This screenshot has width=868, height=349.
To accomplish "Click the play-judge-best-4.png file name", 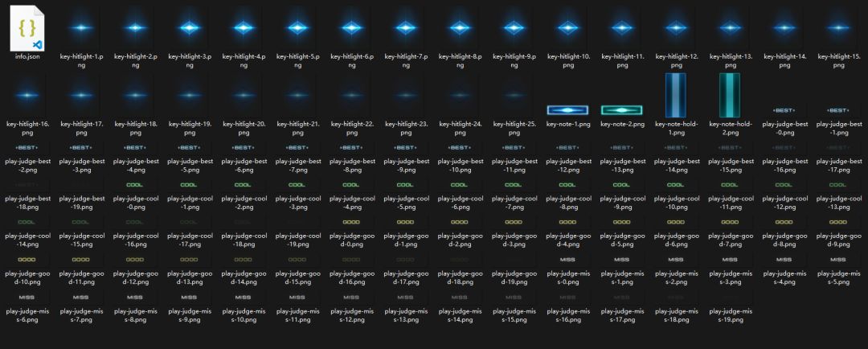I will pos(136,165).
